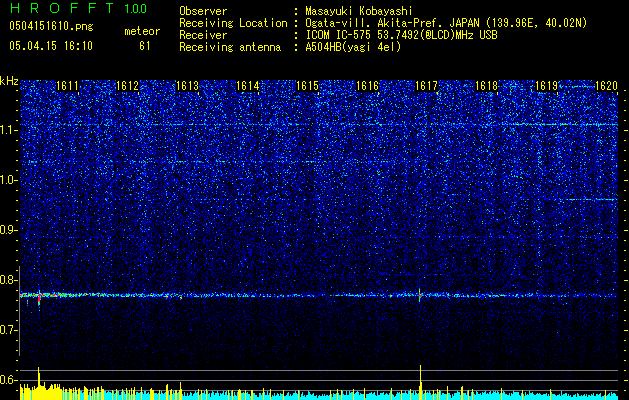629x400 pixels.
Task: Click the red echo burst near spectrogram start
Action: pos(39,298)
